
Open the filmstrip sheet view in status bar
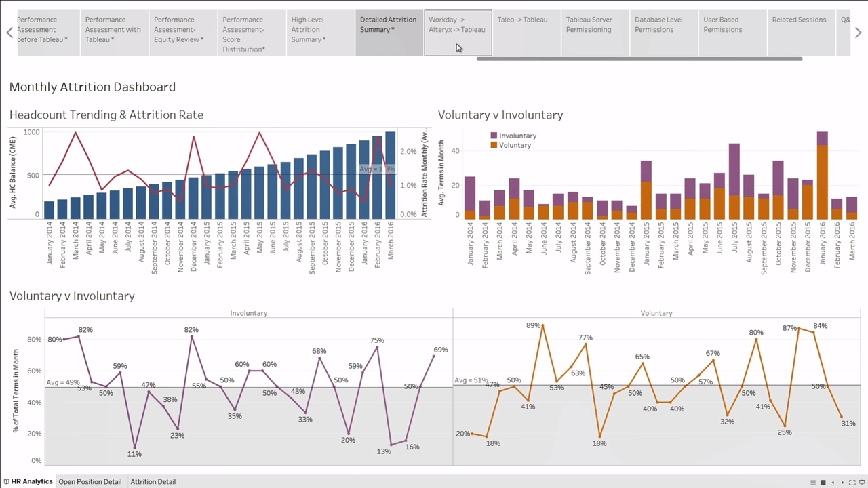pyautogui.click(x=814, y=482)
